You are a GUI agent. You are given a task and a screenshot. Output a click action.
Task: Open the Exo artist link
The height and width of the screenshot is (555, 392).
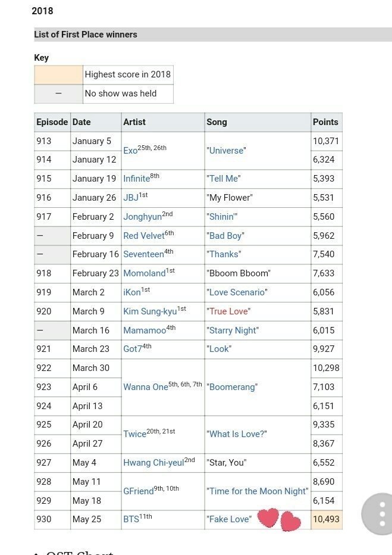130,151
